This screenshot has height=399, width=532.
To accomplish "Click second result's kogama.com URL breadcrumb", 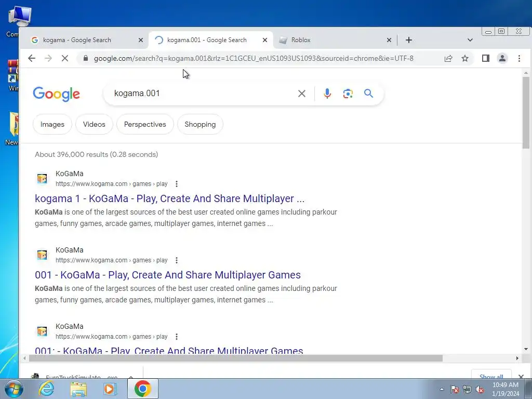I will click(x=112, y=260).
